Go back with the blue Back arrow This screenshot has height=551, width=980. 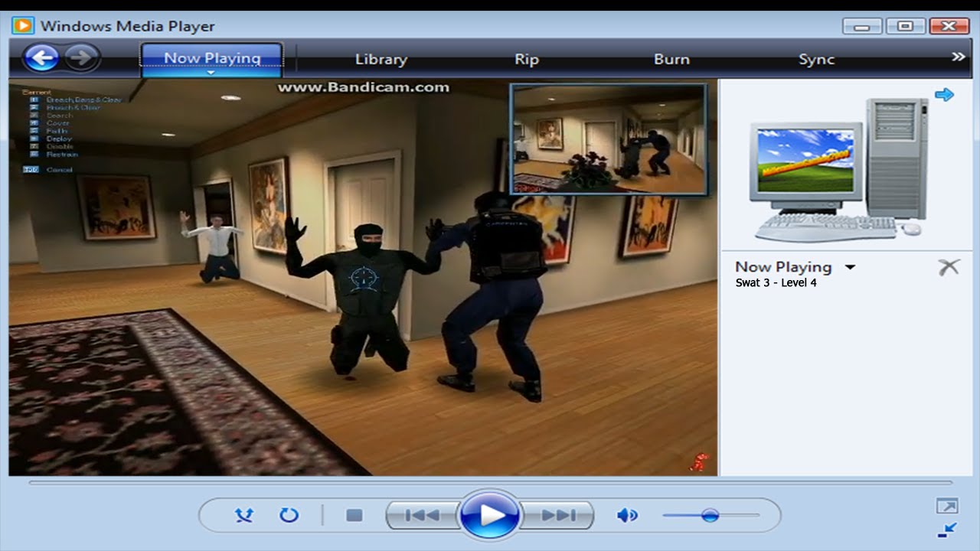pyautogui.click(x=41, y=57)
